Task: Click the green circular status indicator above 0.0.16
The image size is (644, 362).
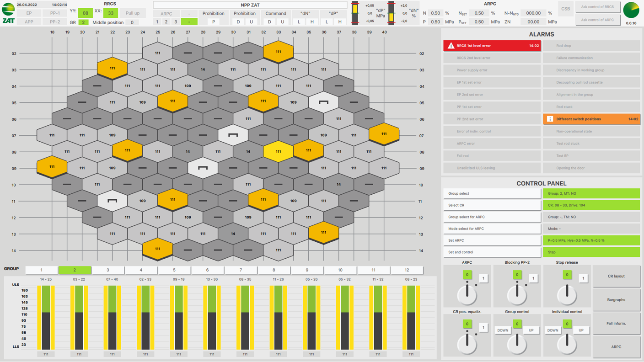Action: click(x=631, y=10)
